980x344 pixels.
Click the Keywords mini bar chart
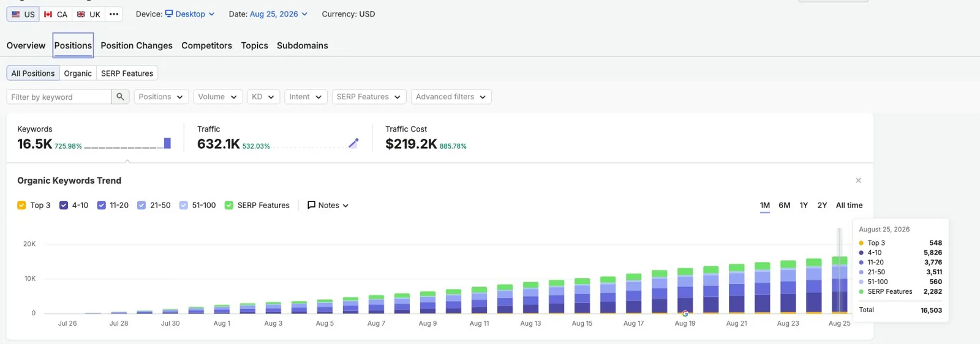tap(127, 144)
